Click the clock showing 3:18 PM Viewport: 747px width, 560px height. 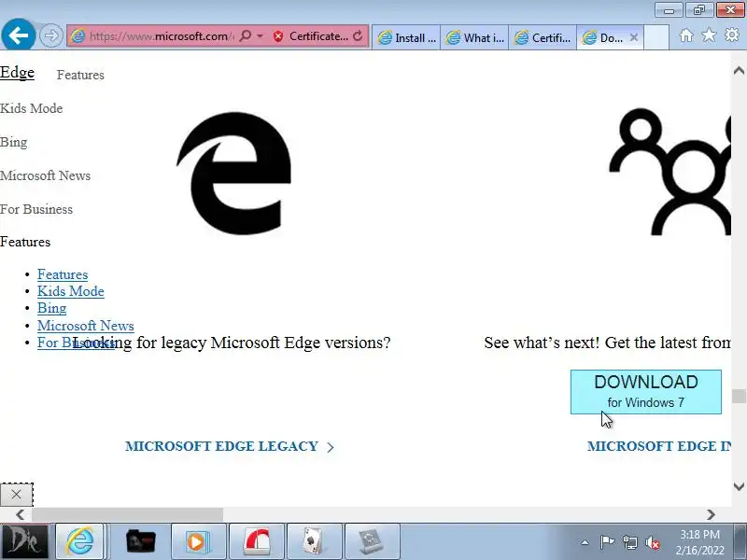point(699,542)
